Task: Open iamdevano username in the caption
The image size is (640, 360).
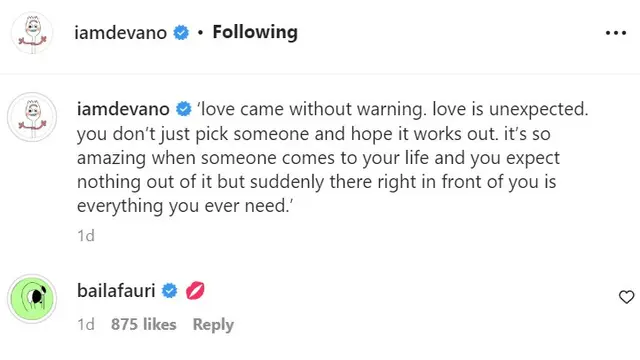Action: click(123, 109)
